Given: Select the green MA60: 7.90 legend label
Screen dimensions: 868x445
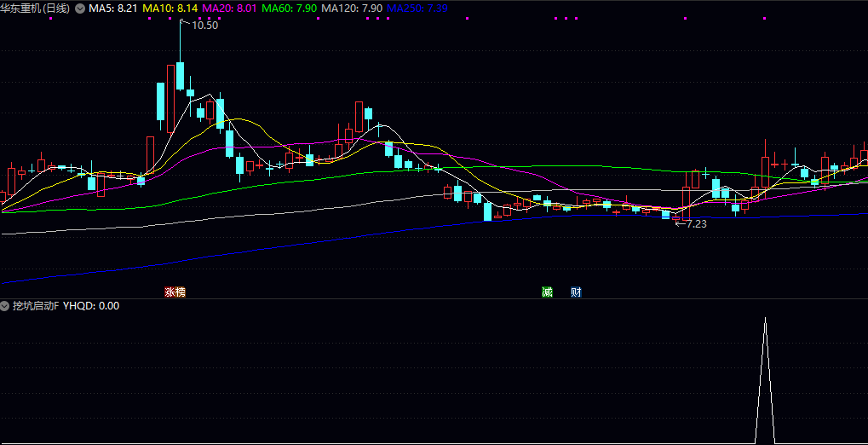Looking at the screenshot, I should 289,8.
